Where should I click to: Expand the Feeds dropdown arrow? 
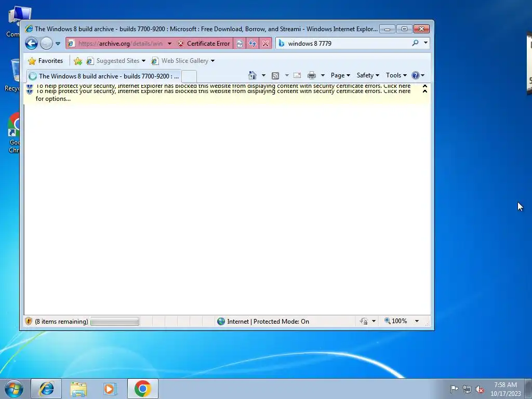click(x=287, y=75)
